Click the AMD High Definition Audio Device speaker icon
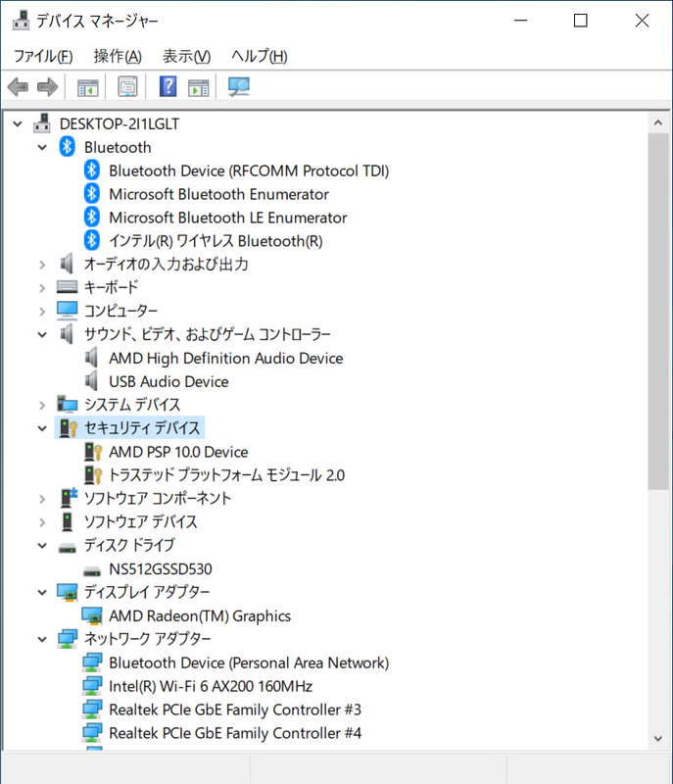This screenshot has height=784, width=673. (x=91, y=358)
